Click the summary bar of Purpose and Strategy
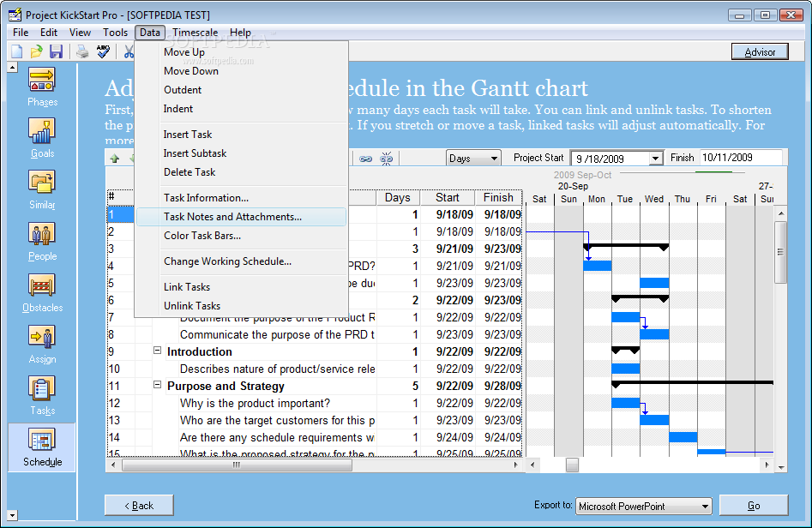Screen dimensions: 812x528 pos(692,384)
